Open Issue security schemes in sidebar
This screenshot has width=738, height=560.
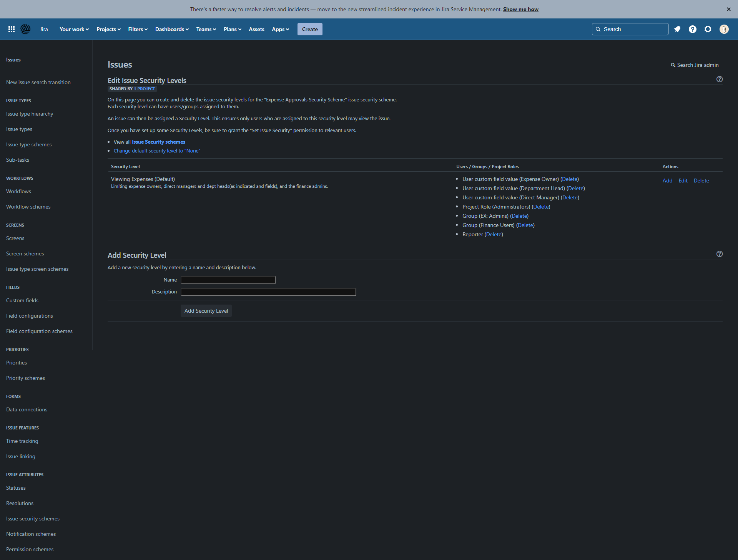coord(33,519)
